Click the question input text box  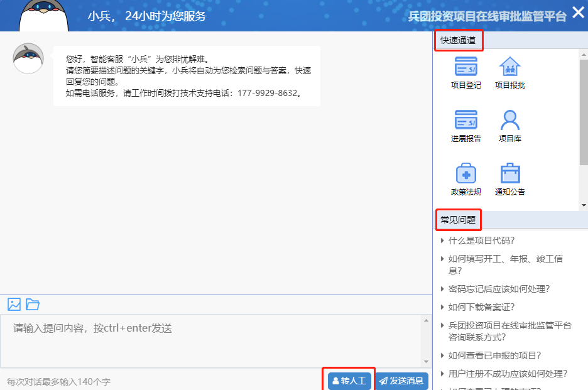(x=210, y=340)
